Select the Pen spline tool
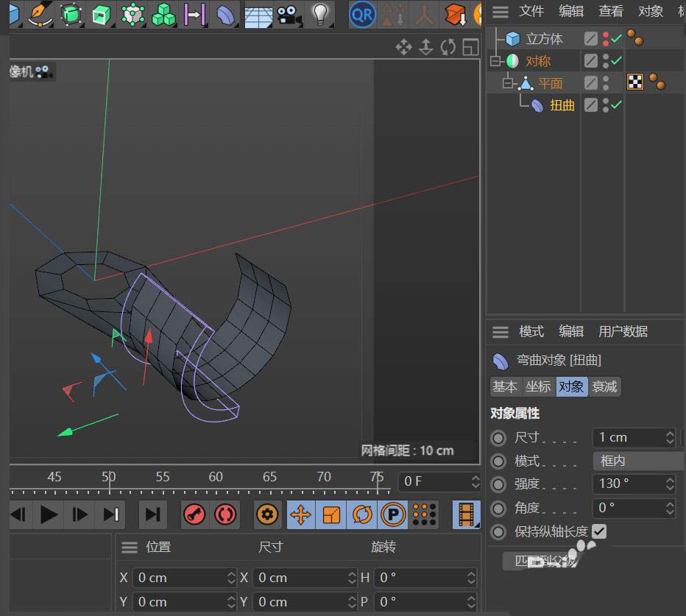Image resolution: width=686 pixels, height=616 pixels. (39, 13)
